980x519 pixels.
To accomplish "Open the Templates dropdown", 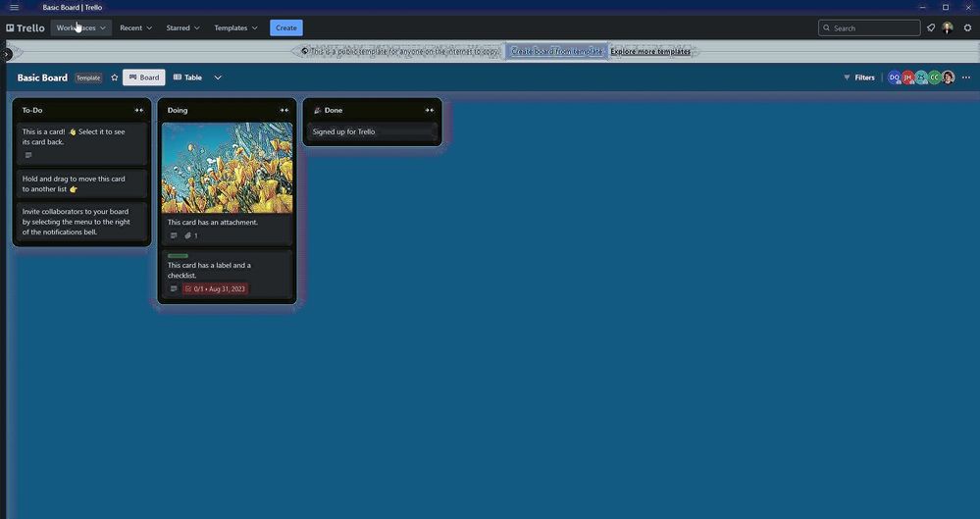I will 235,28.
